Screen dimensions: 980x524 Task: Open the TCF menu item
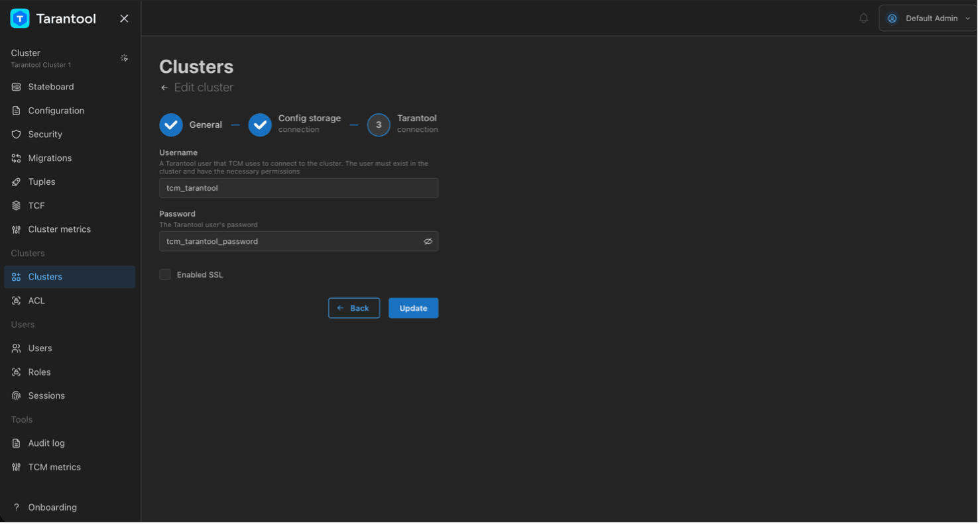pyautogui.click(x=70, y=206)
